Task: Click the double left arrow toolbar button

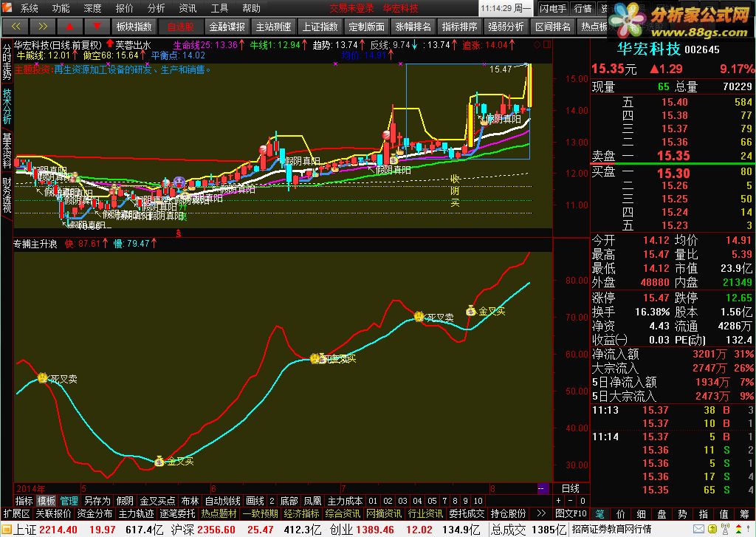Action: point(16,27)
